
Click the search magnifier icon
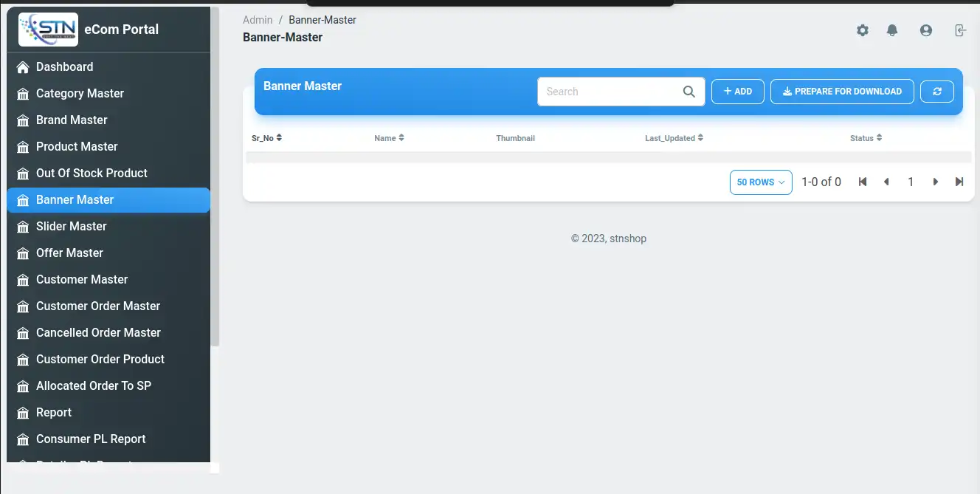point(689,92)
